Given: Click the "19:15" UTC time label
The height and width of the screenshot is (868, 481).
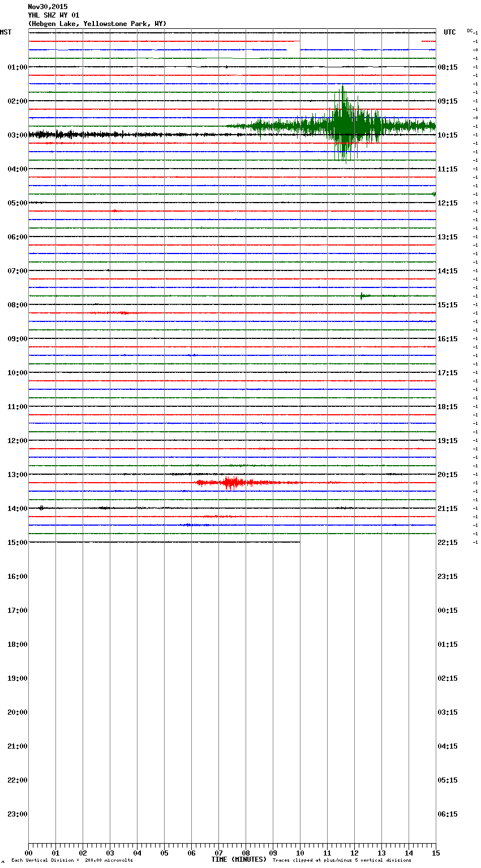Looking at the screenshot, I should (448, 441).
